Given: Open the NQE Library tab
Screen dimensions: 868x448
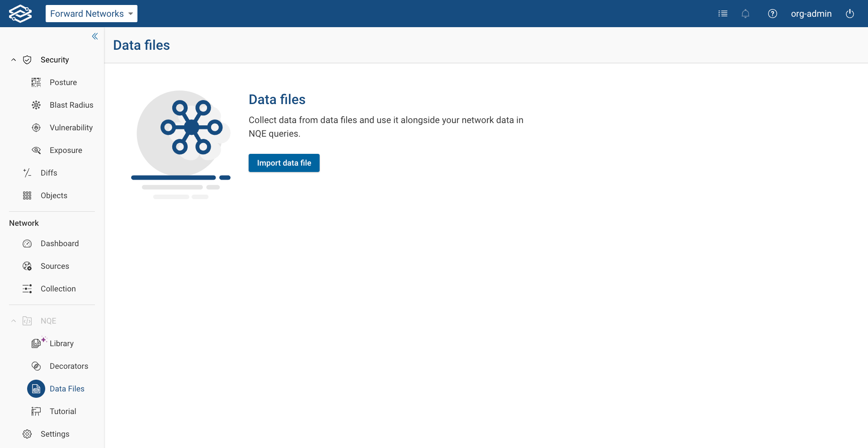Looking at the screenshot, I should coord(61,343).
